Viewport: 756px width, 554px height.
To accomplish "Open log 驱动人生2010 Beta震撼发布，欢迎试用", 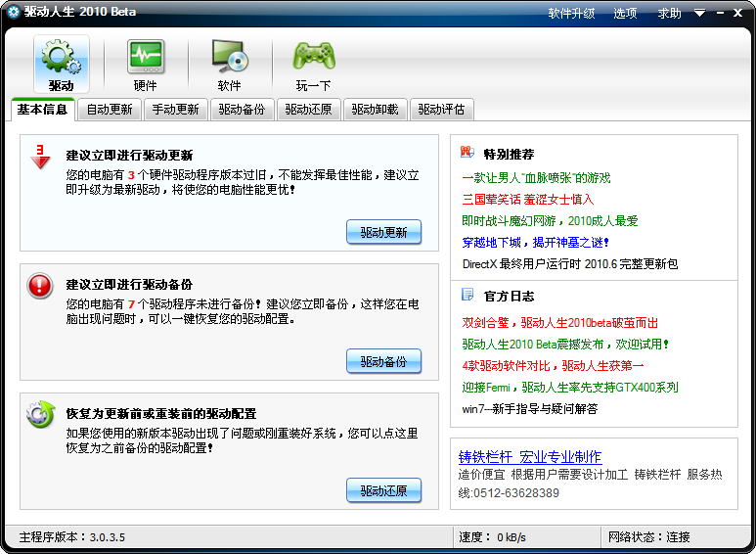I will (565, 345).
